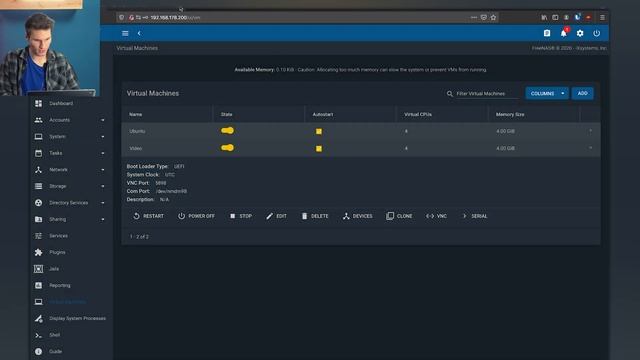This screenshot has height=360, width=640.
Task: Open the Directory Services sidebar item
Action: point(68,203)
